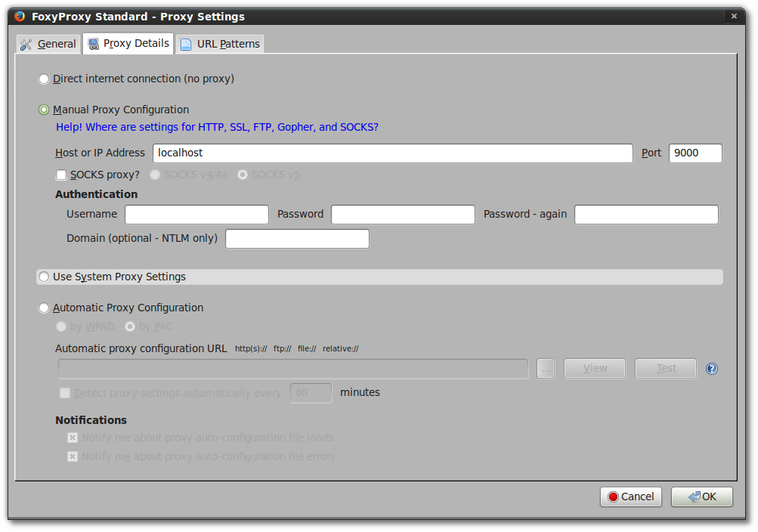Click inside the Port input field
This screenshot has height=532, width=758.
(694, 153)
